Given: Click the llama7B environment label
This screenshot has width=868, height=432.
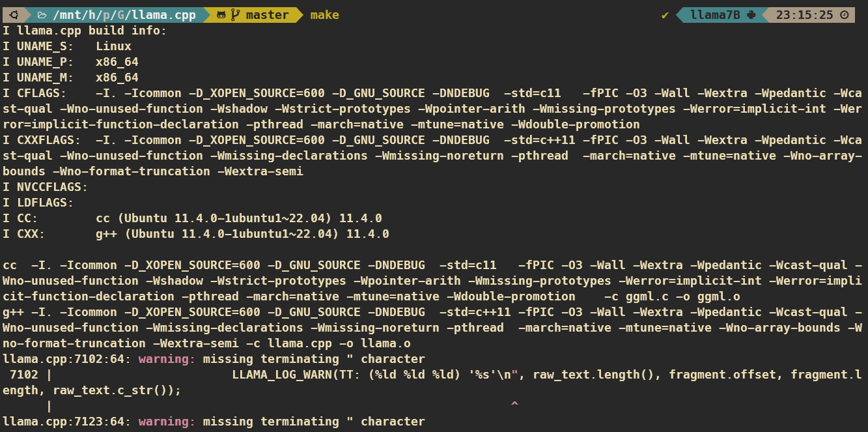Looking at the screenshot, I should click(715, 15).
